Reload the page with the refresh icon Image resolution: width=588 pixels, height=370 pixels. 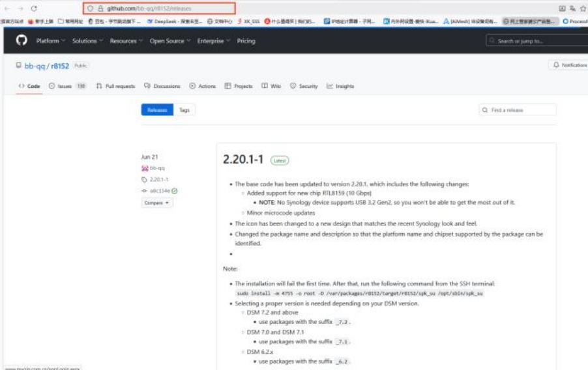[x=34, y=8]
